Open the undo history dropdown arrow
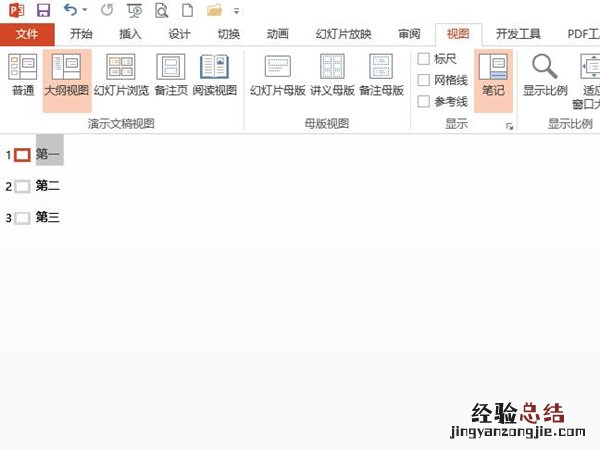 tap(84, 11)
